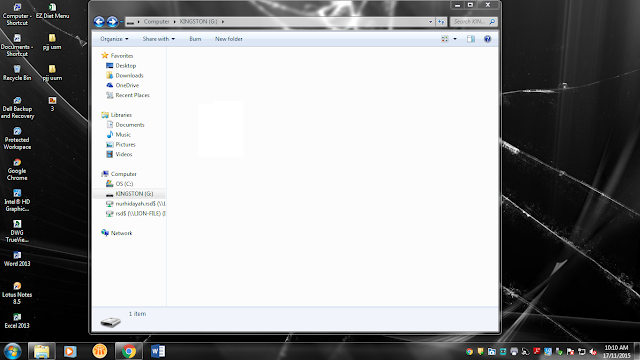The width and height of the screenshot is (640, 360).
Task: Open the recent pages dropdown beside forward arrow
Action: pos(121,22)
